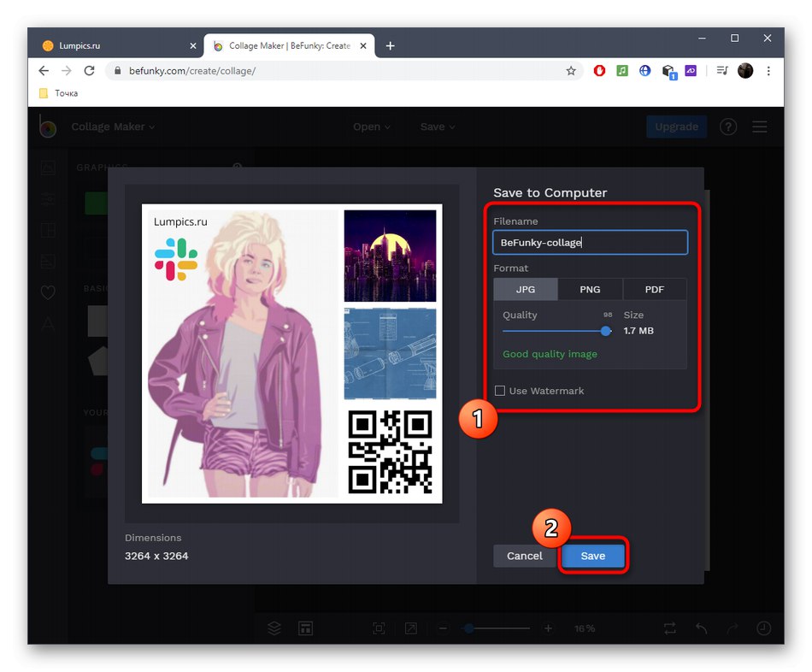Open the cube extension with badge

[x=668, y=72]
